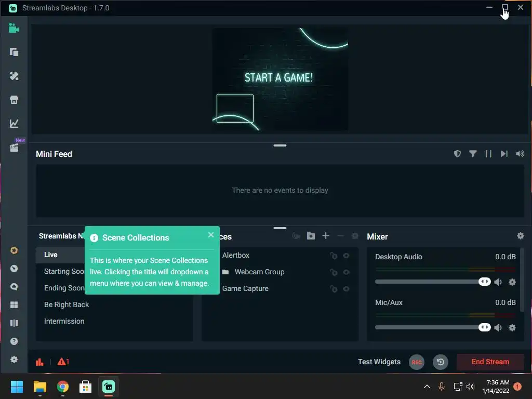The width and height of the screenshot is (532, 399).
Task: Open Windows Start menu
Action: (x=17, y=387)
